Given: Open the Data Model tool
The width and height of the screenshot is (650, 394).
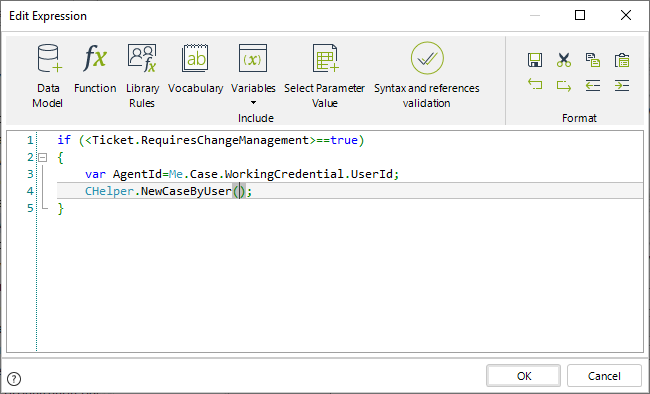Looking at the screenshot, I should (x=48, y=76).
